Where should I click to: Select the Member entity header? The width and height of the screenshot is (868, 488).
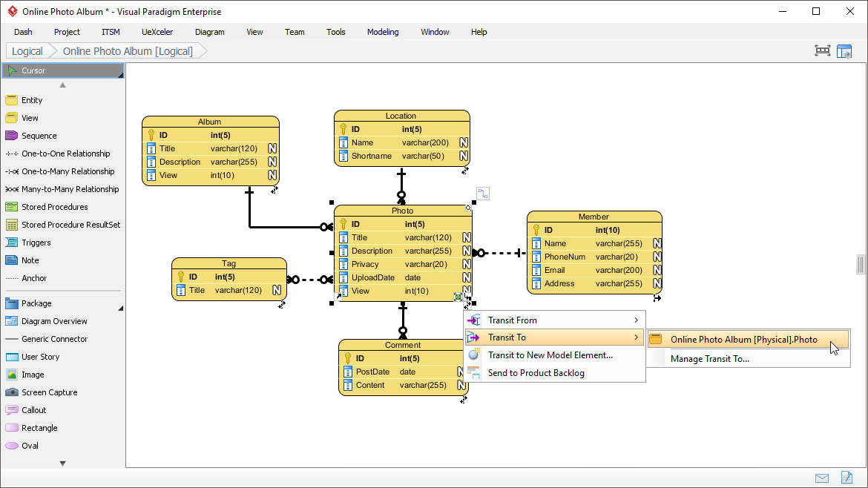594,217
